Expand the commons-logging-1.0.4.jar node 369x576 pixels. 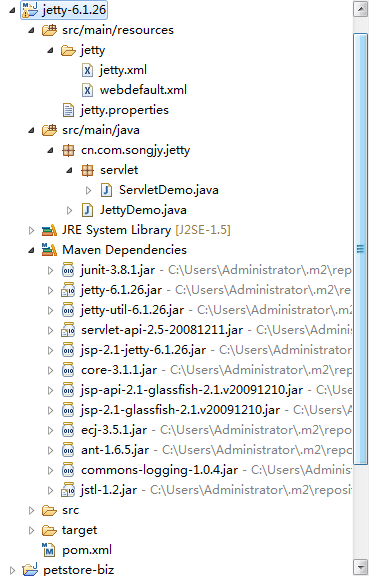tap(50, 470)
